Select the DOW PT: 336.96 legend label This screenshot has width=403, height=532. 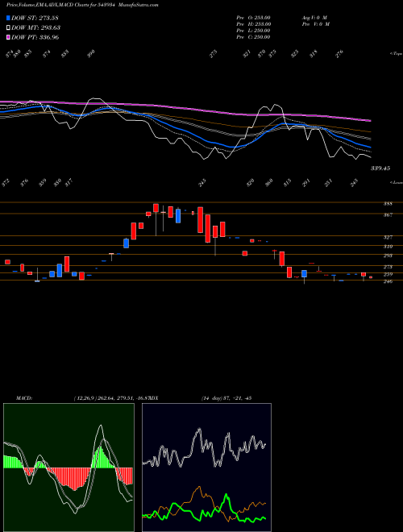pos(35,37)
